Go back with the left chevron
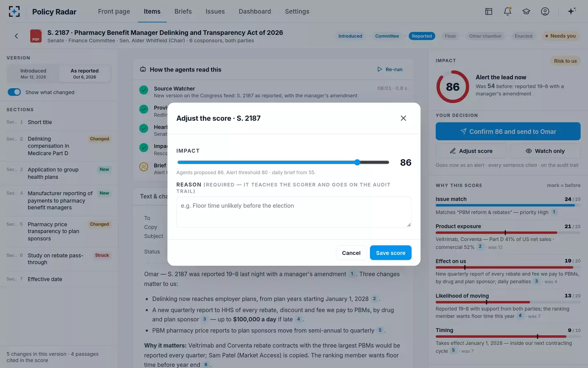Viewport: 588px width, 368px height. [16, 36]
